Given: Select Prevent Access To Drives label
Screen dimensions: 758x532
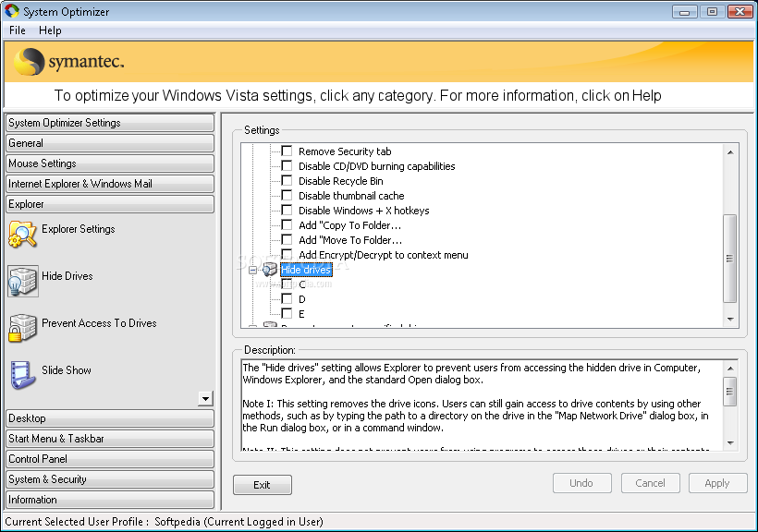Looking at the screenshot, I should coord(99,322).
